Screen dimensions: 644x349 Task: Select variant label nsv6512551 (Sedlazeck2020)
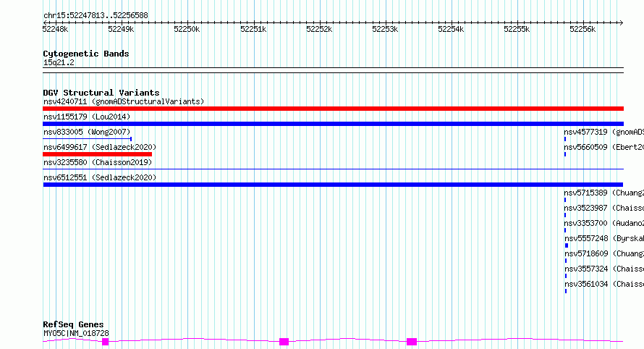pos(100,177)
